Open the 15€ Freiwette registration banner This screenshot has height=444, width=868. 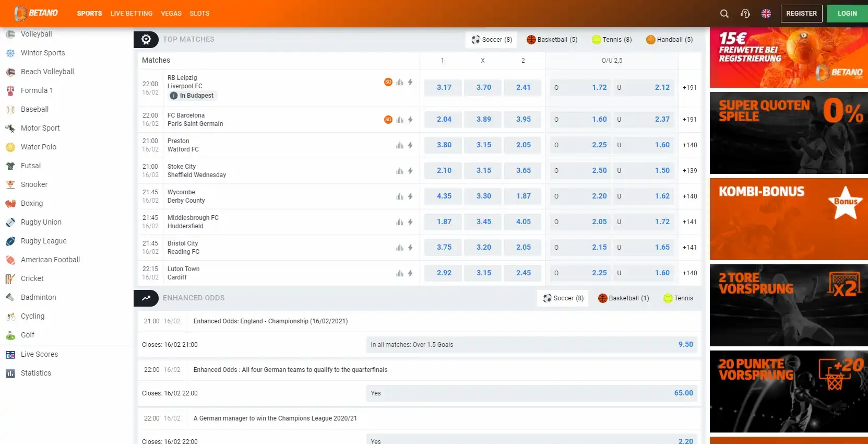pyautogui.click(x=789, y=57)
